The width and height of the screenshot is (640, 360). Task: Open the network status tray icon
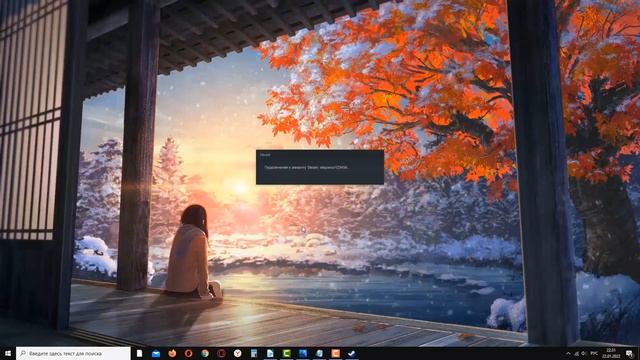pyautogui.click(x=577, y=353)
